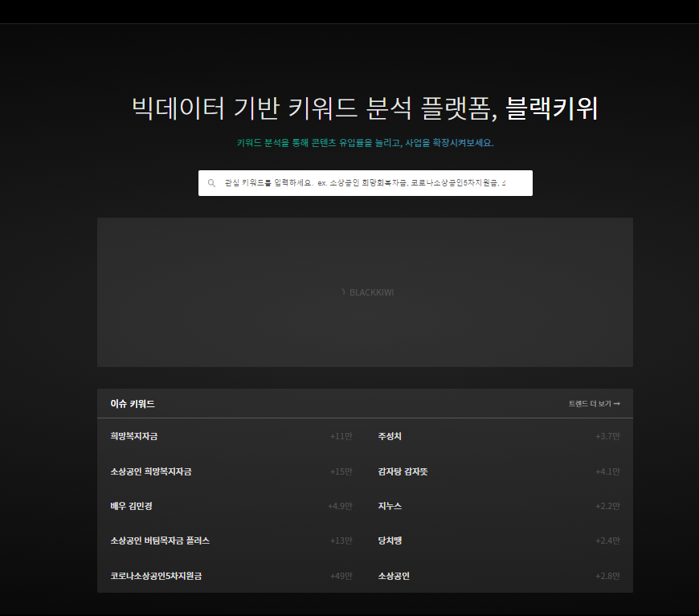699x616 pixels.
Task: Select the 당치땡 keyword
Action: (x=390, y=541)
